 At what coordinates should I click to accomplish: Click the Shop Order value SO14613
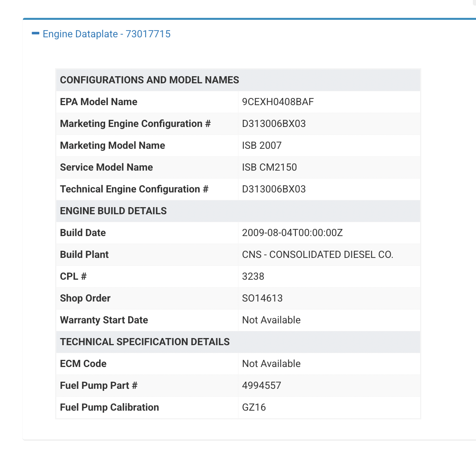[262, 298]
